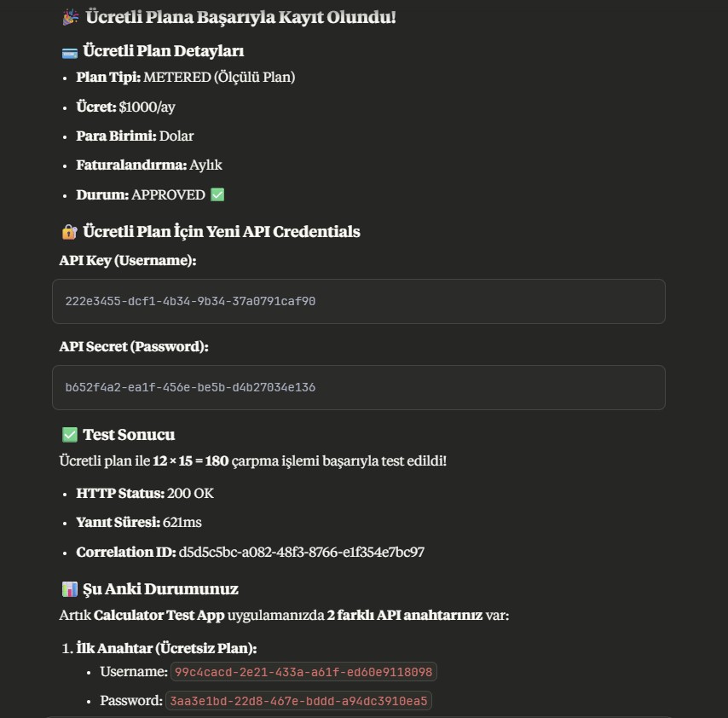Click the green check after APPROVED
Screen dimensions: 728x718
click(x=217, y=194)
